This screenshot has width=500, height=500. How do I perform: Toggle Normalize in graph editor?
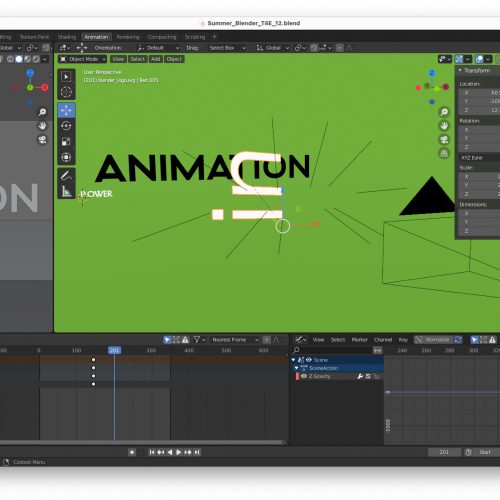point(433,340)
